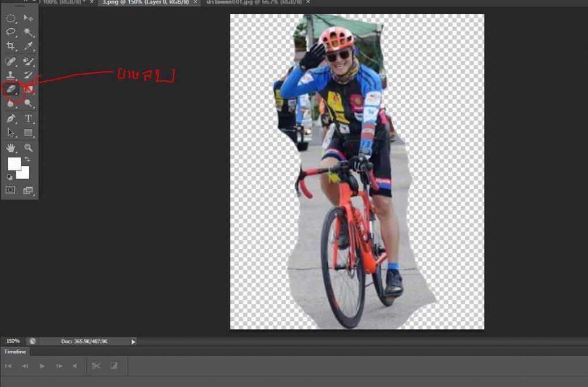
Task: Open the screen mode options
Action: (28, 190)
